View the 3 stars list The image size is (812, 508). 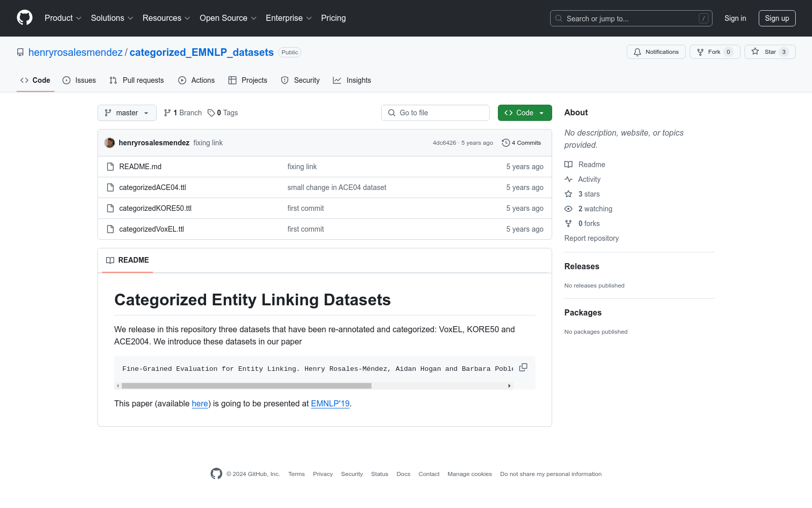click(x=582, y=194)
